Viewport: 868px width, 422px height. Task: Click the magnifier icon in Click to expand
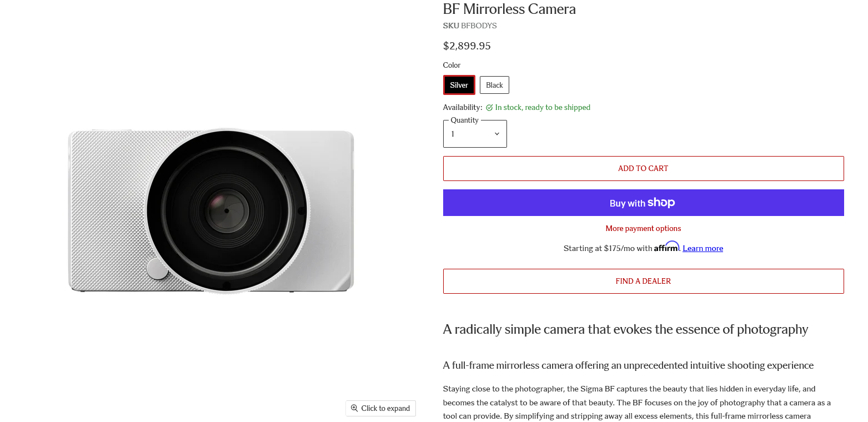pyautogui.click(x=354, y=408)
